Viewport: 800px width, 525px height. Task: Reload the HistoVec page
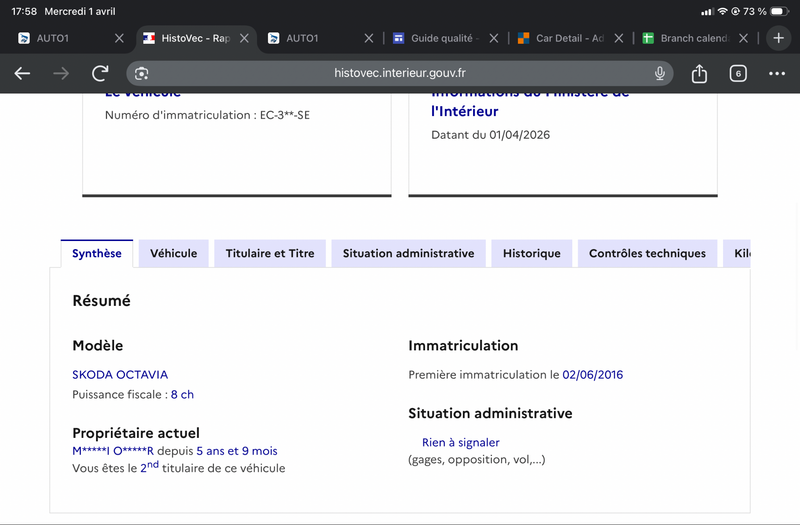tap(101, 73)
